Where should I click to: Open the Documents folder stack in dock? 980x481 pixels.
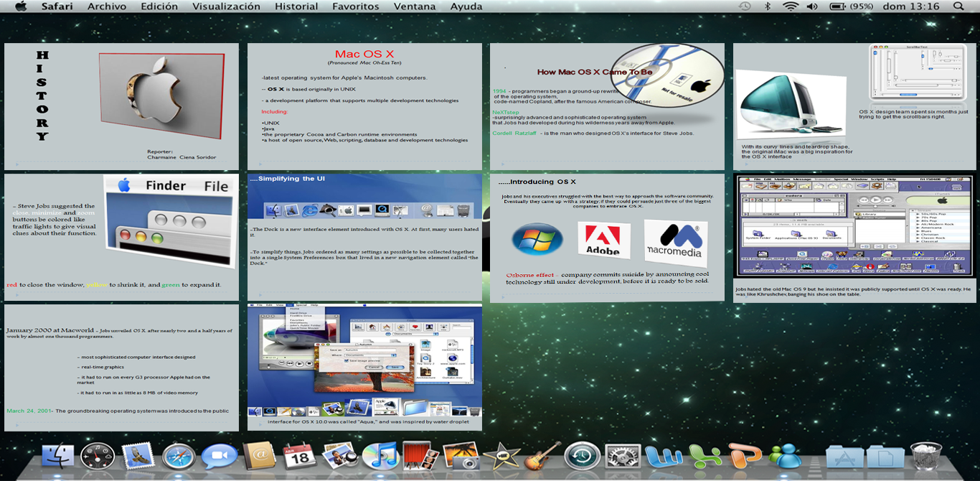(x=885, y=456)
